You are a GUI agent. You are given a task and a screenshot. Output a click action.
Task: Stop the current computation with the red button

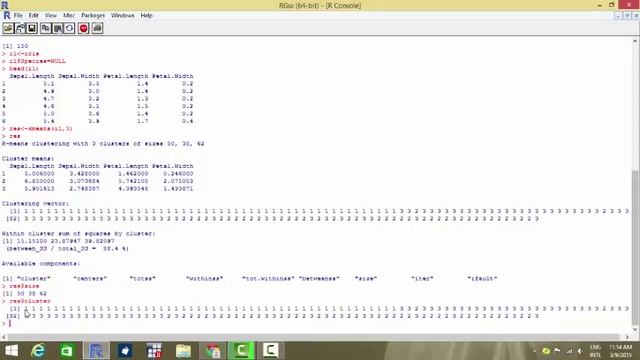pyautogui.click(x=84, y=28)
